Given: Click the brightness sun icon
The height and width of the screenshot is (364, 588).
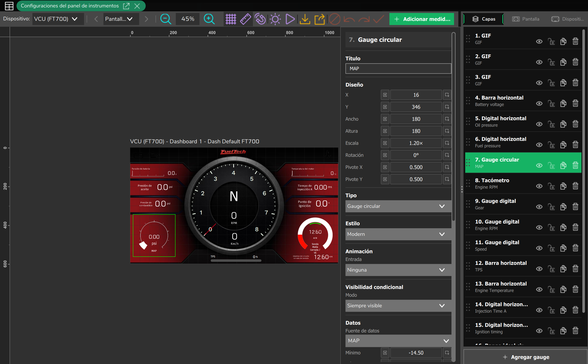Looking at the screenshot, I should [x=275, y=19].
